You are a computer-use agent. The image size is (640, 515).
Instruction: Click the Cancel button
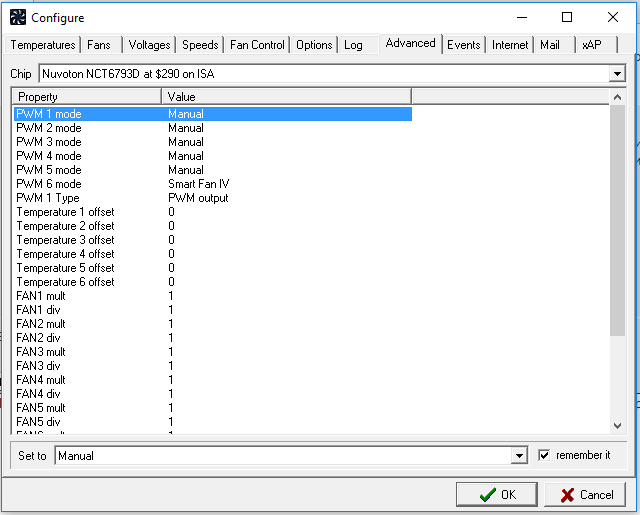tap(585, 495)
